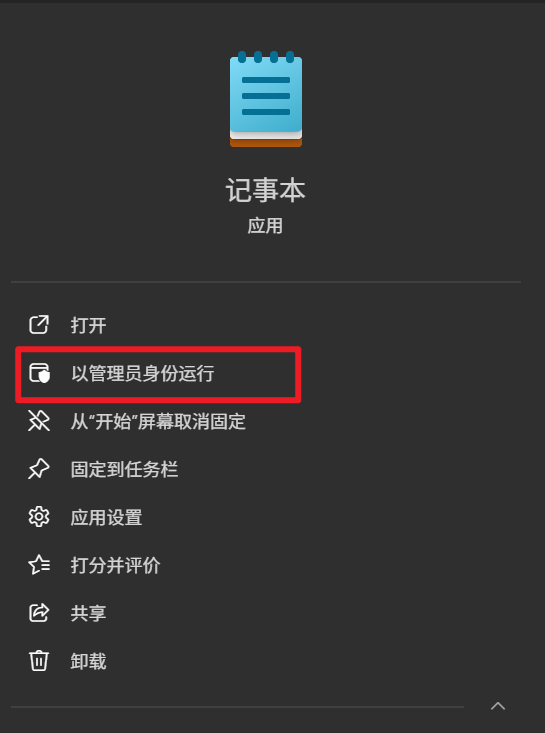Click the trash bin uninstall icon
Viewport: 545px width, 733px height.
point(39,661)
